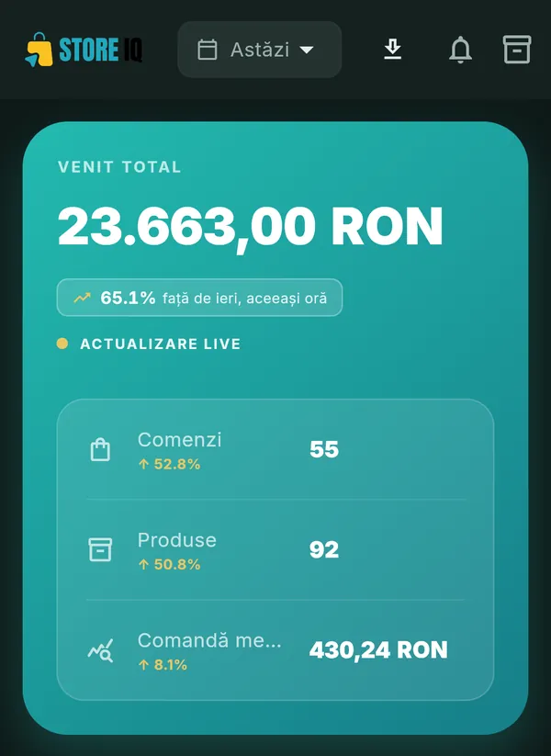Screen dimensions: 551x756
Task: Select the Produse 50.8% change
Action: pyautogui.click(x=169, y=564)
